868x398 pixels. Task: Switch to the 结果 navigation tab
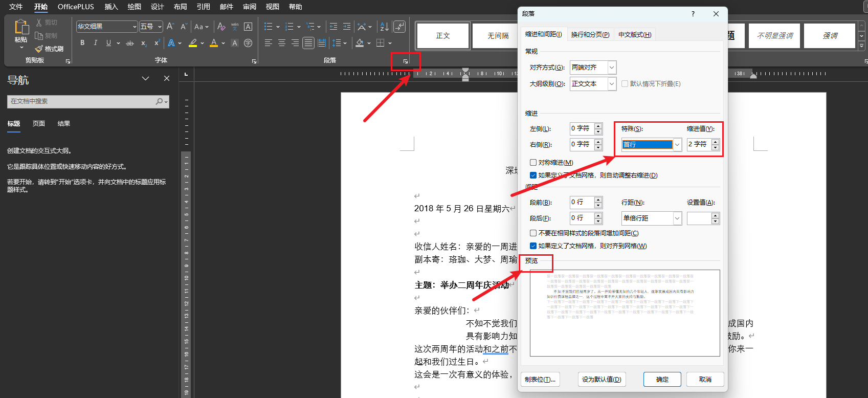coord(64,124)
